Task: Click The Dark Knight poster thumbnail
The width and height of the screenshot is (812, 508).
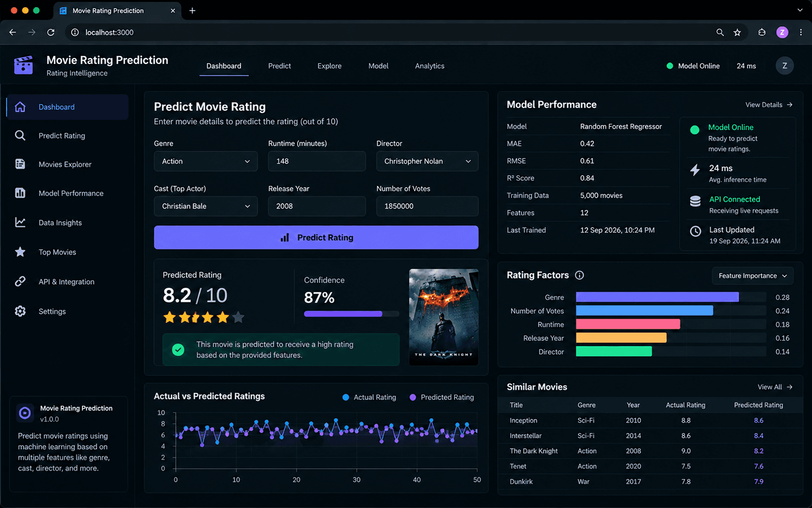Action: tap(444, 317)
